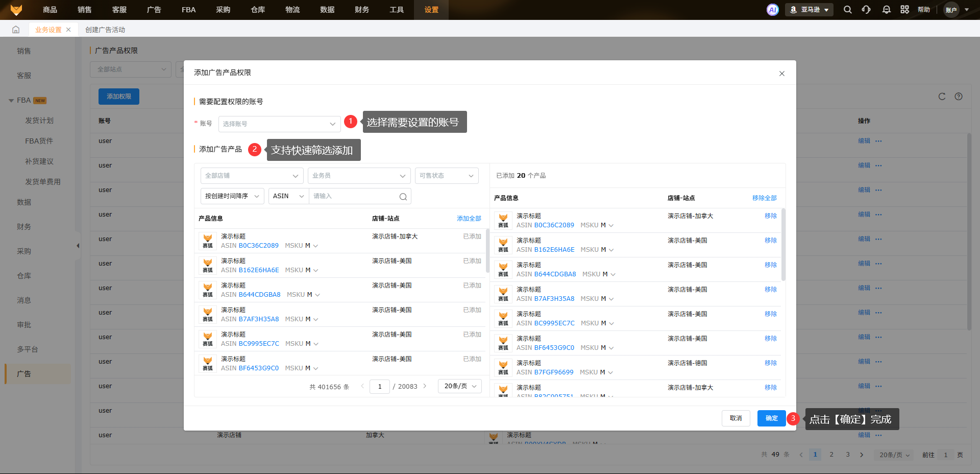Click the AI assistant icon

[772, 10]
